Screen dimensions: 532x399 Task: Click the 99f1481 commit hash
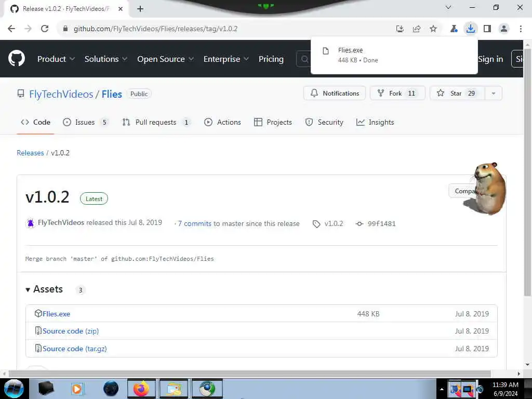tap(381, 223)
